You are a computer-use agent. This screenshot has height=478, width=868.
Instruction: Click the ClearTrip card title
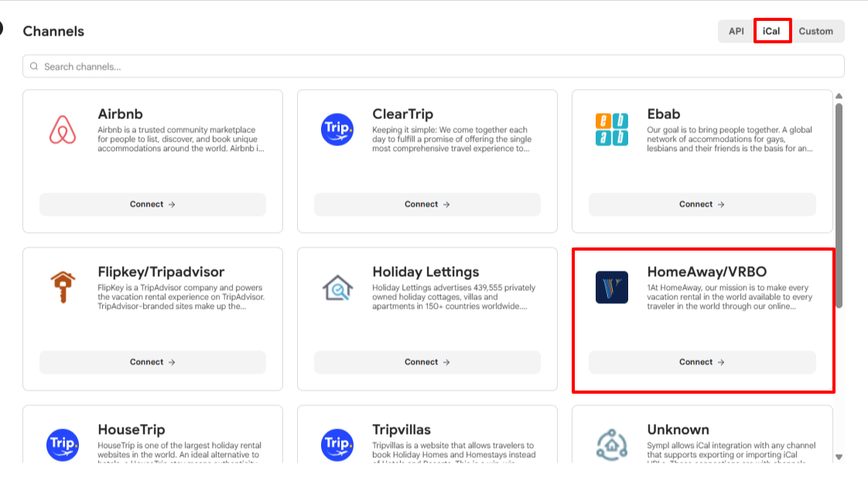[x=402, y=114]
